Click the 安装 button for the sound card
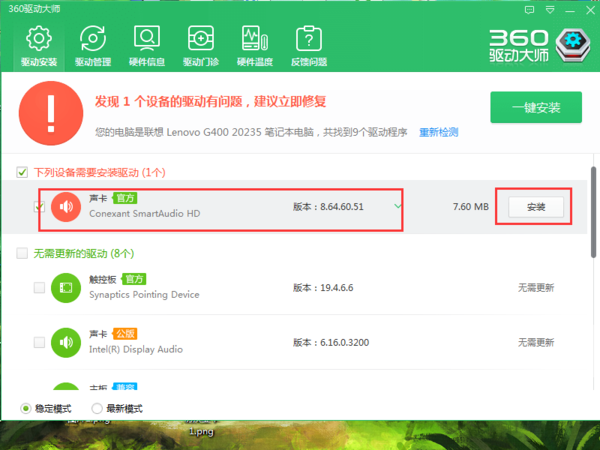The width and height of the screenshot is (600, 450). point(536,207)
